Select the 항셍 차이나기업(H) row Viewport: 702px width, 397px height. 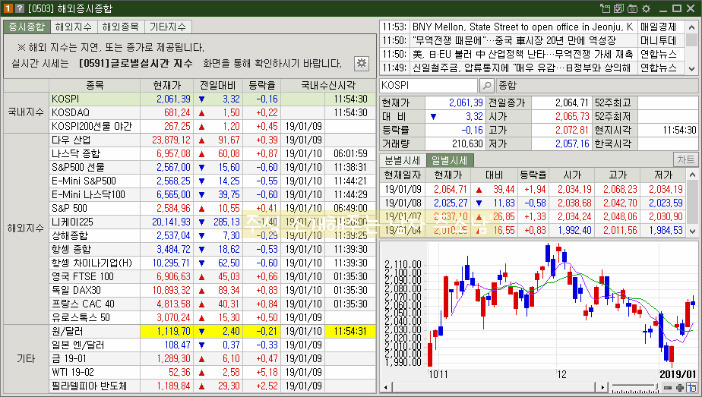click(x=212, y=263)
